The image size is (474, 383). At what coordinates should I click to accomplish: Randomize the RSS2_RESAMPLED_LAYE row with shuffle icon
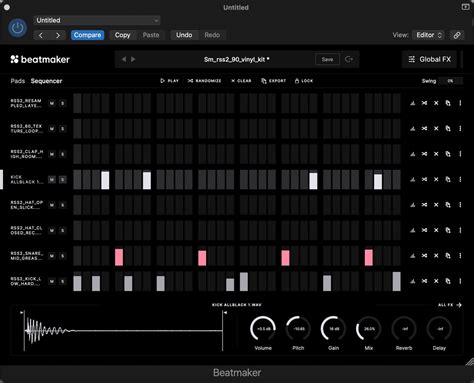(x=424, y=103)
